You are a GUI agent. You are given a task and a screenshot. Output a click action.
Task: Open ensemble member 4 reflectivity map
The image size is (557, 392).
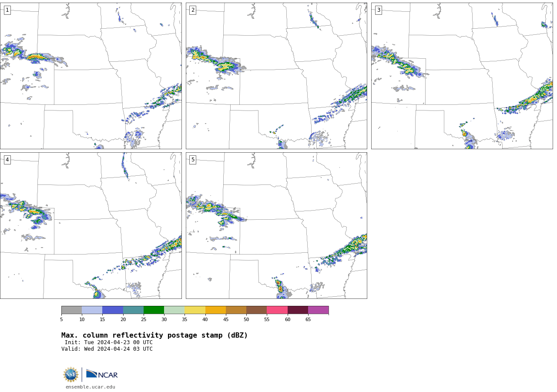tap(91, 226)
